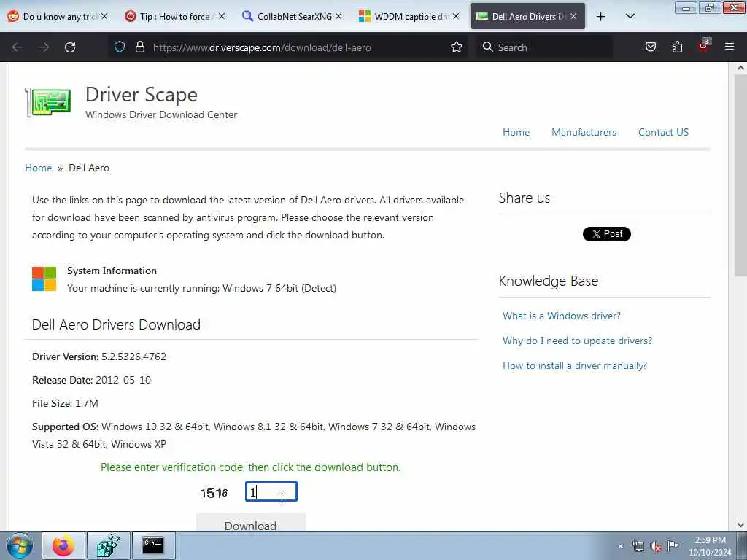The width and height of the screenshot is (747, 560).
Task: Click 'Release Date: 2012-05-10' text
Action: tap(91, 380)
